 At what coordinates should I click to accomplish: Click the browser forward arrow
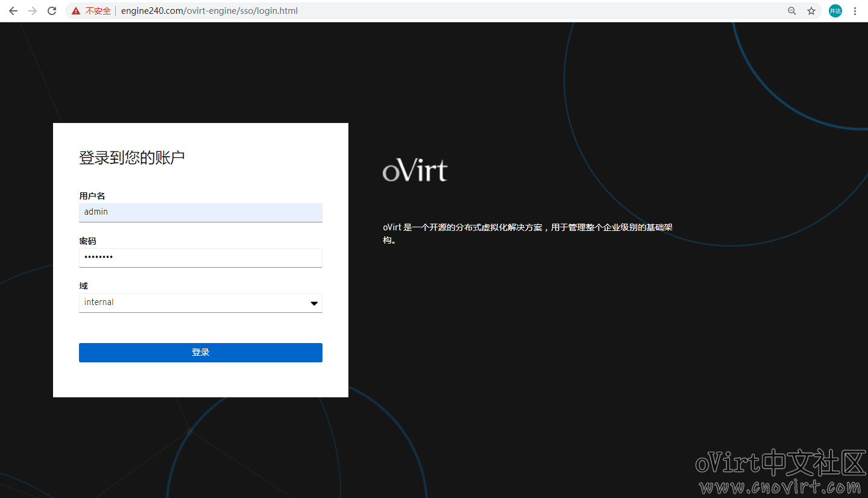coord(33,11)
